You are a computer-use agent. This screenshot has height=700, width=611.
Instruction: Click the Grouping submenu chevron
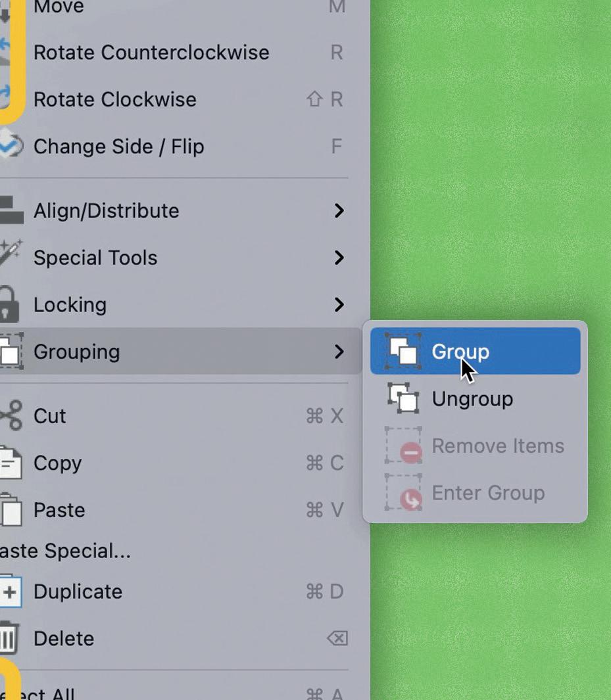click(x=339, y=352)
